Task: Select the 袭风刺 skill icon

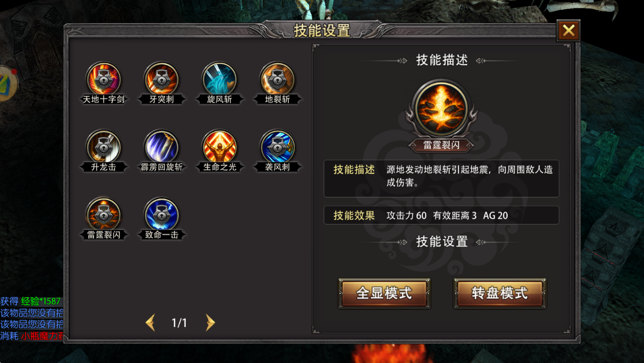Action: pyautogui.click(x=277, y=147)
